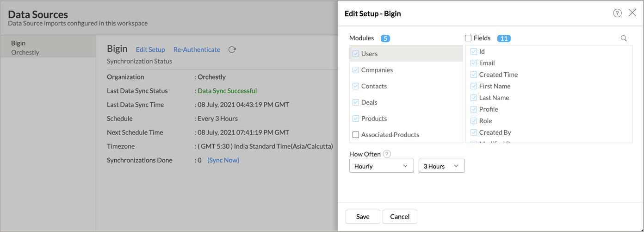Toggle the Companies module checkbox
The height and width of the screenshot is (232, 644).
(x=356, y=70)
